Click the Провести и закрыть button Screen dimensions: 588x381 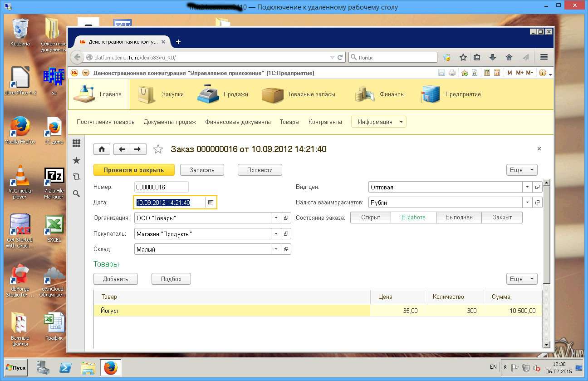(x=134, y=170)
